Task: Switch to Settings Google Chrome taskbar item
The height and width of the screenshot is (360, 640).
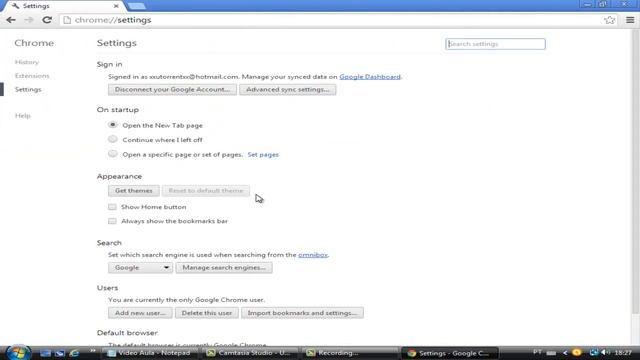Action: 449,353
